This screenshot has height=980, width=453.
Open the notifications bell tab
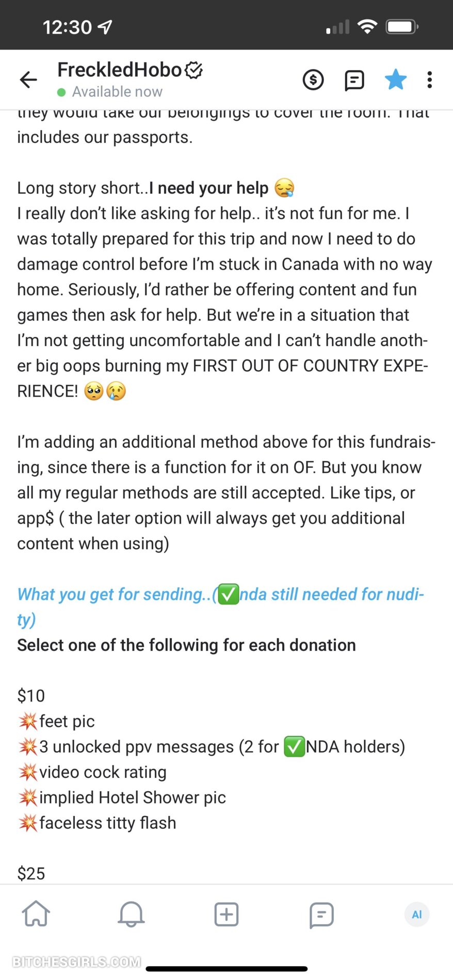(x=131, y=914)
